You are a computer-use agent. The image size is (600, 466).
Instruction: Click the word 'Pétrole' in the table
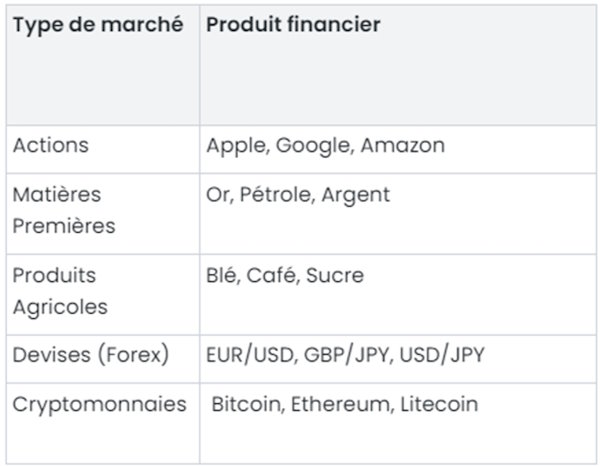click(x=276, y=194)
